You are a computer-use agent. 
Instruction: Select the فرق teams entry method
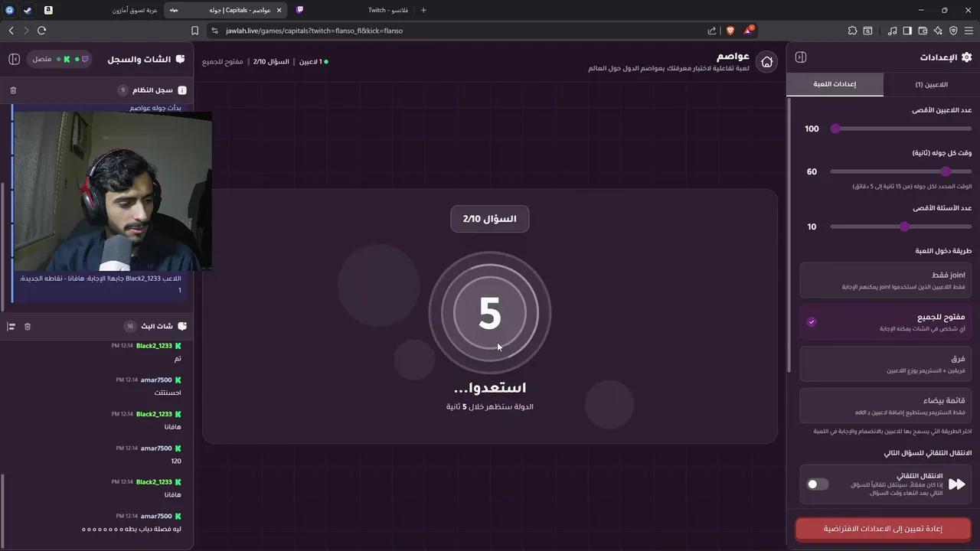coord(885,364)
